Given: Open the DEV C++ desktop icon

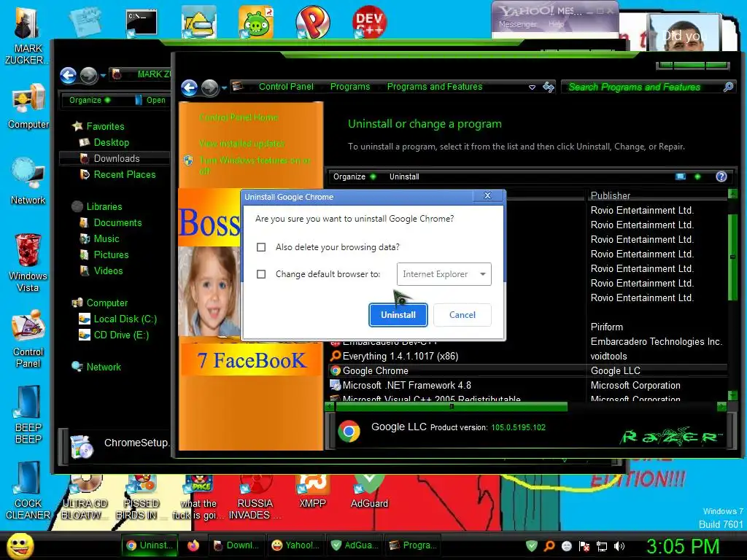Looking at the screenshot, I should click(369, 21).
